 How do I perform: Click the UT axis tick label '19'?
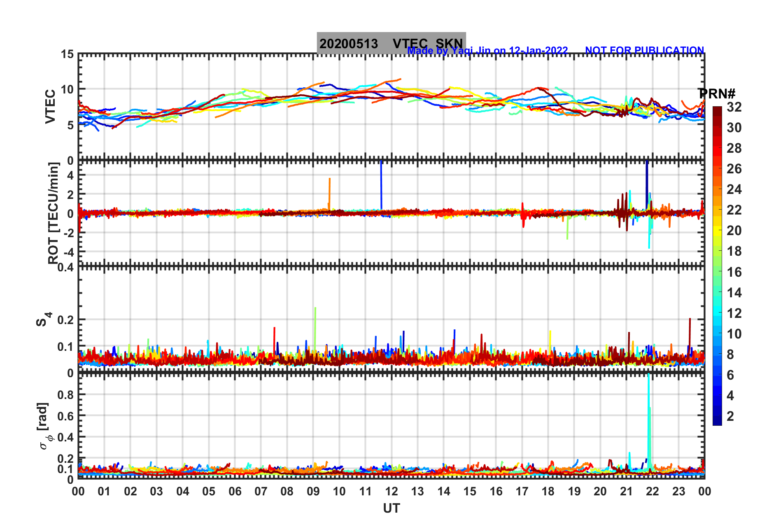[574, 491]
